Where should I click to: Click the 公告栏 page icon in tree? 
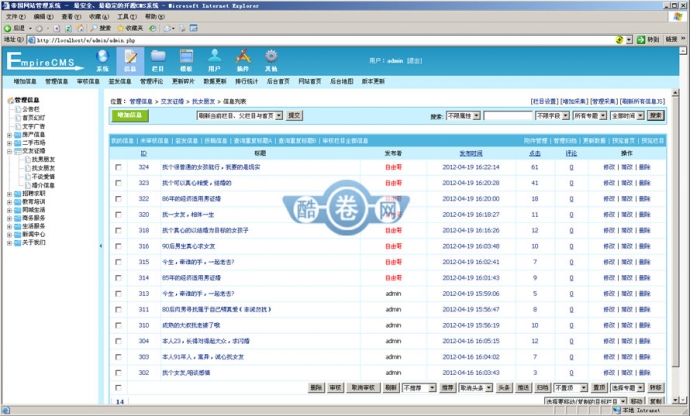point(18,109)
